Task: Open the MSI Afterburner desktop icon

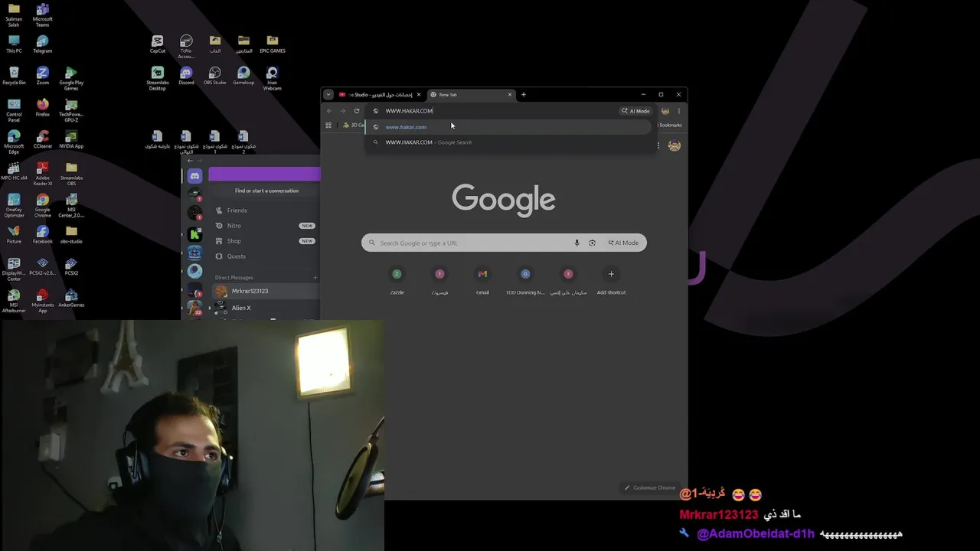Action: point(14,302)
